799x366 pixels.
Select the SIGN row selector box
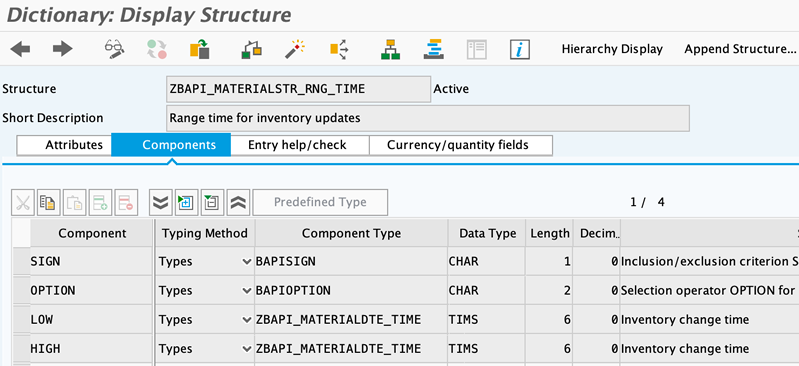click(21, 262)
